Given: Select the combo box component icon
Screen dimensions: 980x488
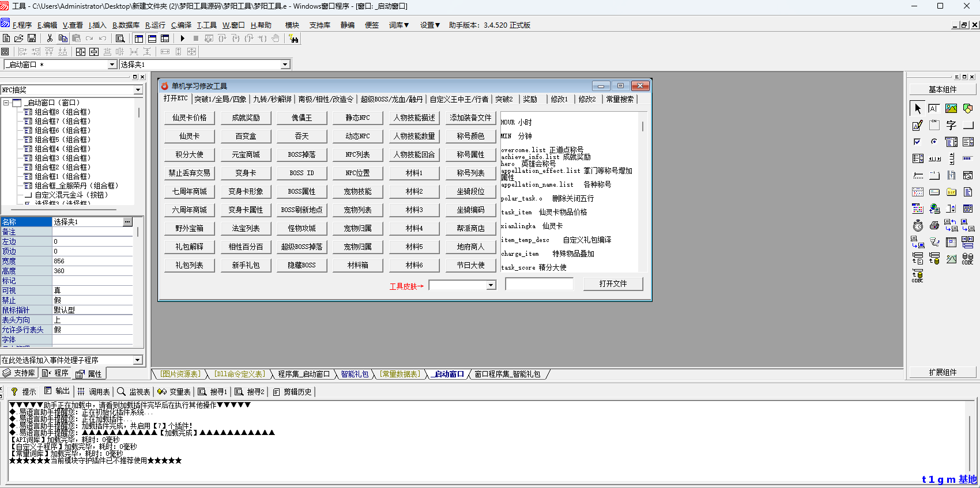Looking at the screenshot, I should pyautogui.click(x=951, y=142).
